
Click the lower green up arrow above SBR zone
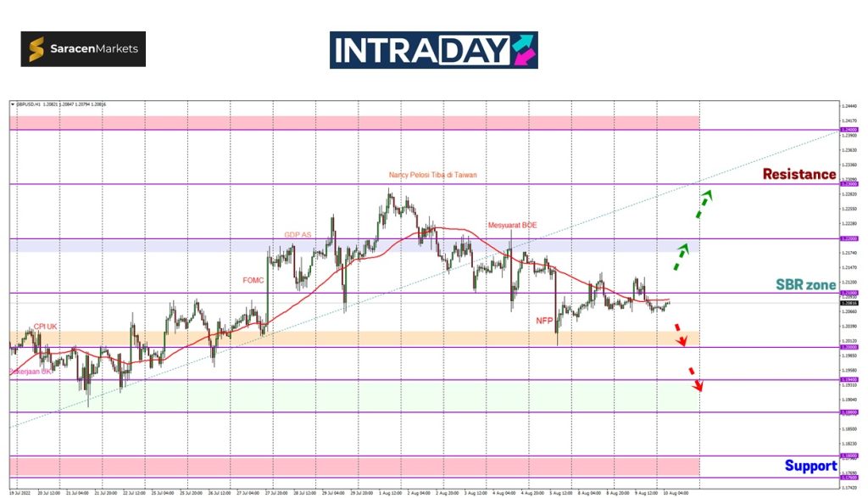(x=680, y=256)
